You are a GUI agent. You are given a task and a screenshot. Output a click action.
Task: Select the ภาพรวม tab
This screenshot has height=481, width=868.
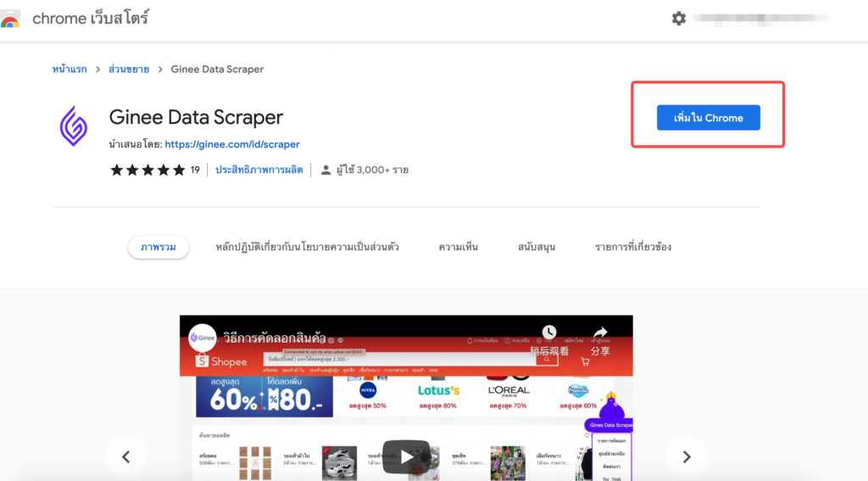point(159,247)
